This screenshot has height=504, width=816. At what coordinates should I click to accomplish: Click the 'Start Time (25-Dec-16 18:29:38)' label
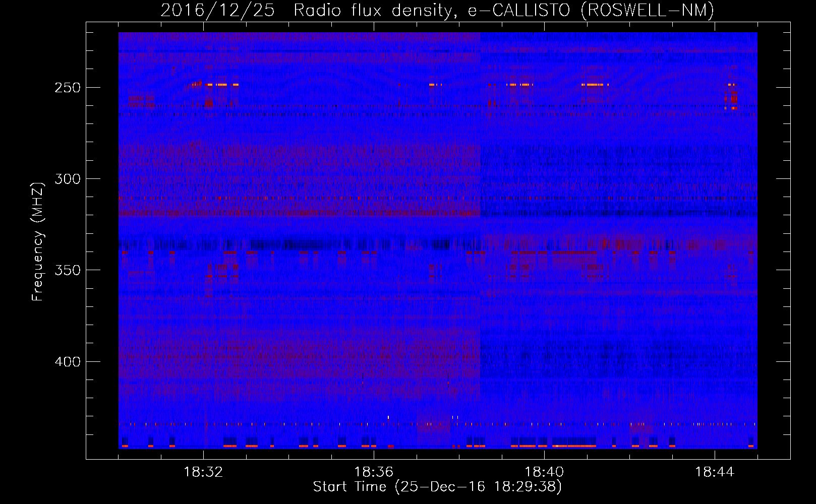tap(437, 487)
